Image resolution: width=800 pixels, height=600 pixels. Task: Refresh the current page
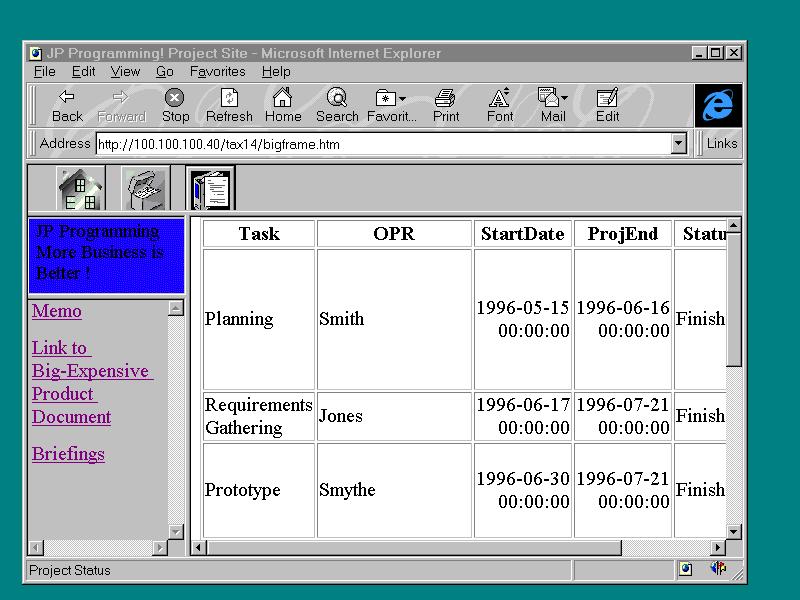pos(229,105)
